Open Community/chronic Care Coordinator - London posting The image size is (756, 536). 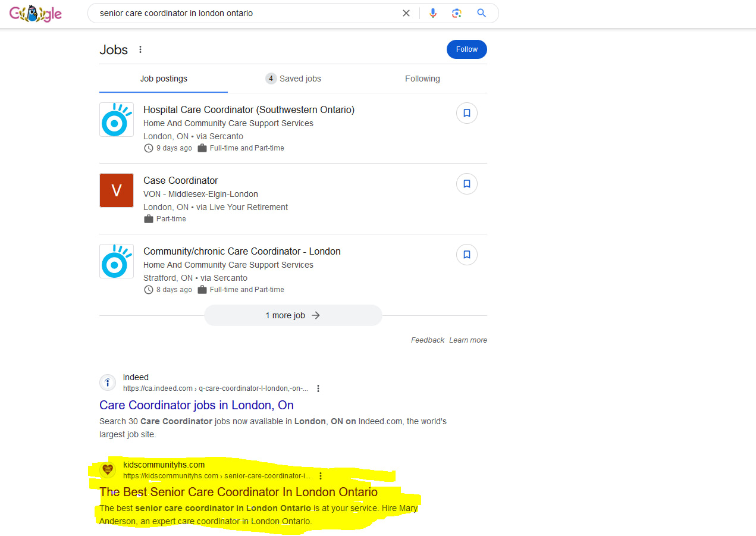(242, 252)
